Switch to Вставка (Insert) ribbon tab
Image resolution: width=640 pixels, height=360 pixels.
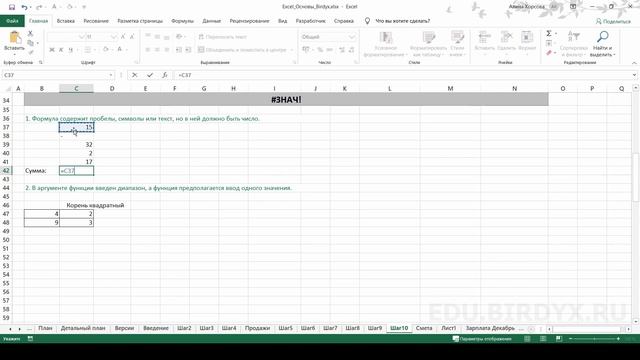pyautogui.click(x=66, y=21)
